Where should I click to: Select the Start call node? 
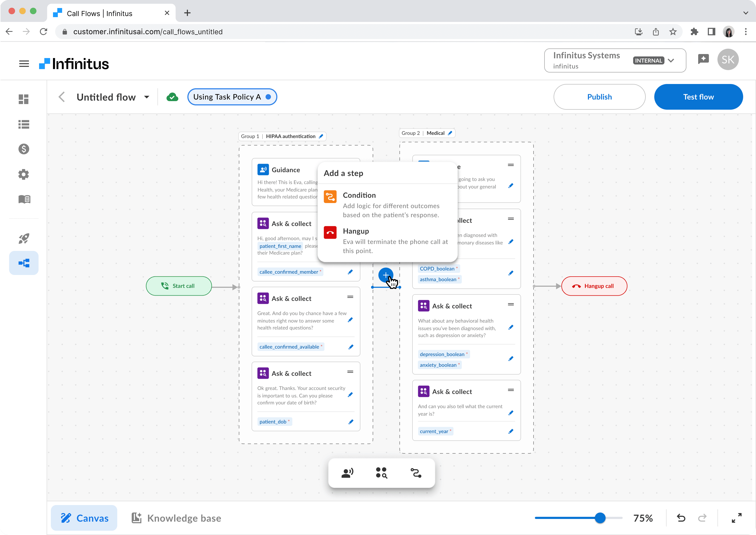pos(179,286)
